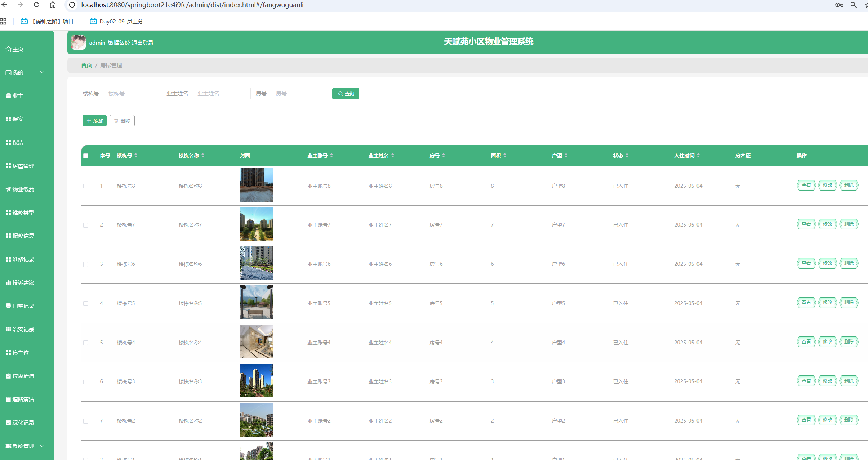The width and height of the screenshot is (868, 460).
Task: Click the browser reload icon
Action: point(36,5)
